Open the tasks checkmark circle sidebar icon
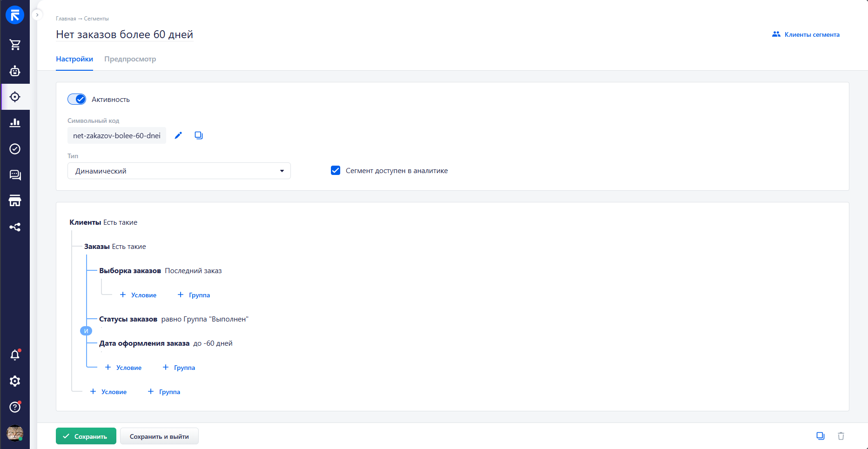 (15, 149)
